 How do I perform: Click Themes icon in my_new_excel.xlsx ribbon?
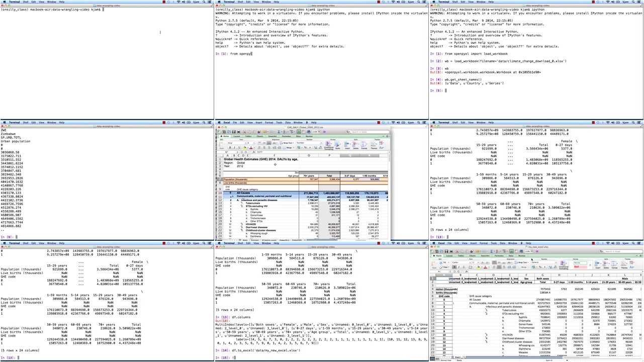[624, 264]
